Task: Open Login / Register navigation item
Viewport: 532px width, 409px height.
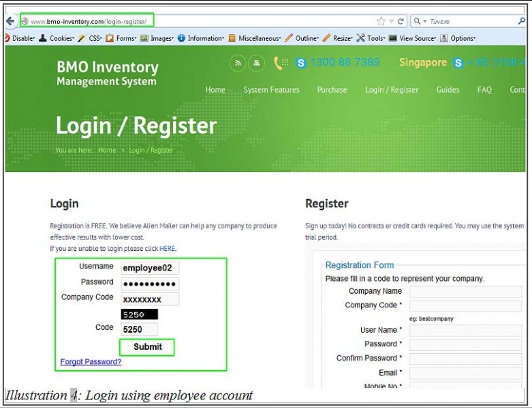Action: [x=392, y=89]
